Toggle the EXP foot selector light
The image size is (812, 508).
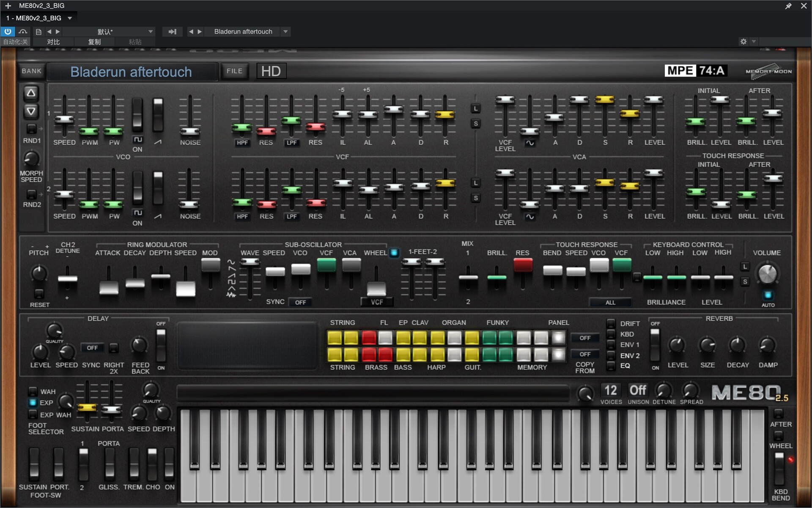coord(33,402)
